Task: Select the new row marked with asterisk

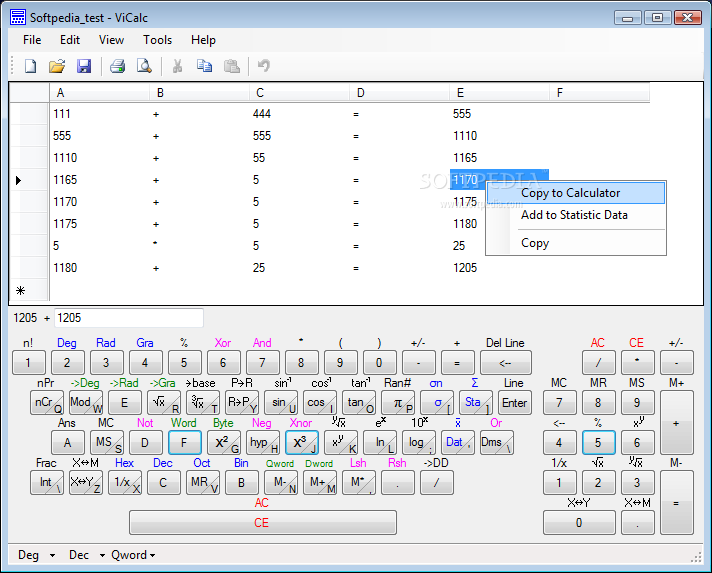Action: tap(29, 290)
